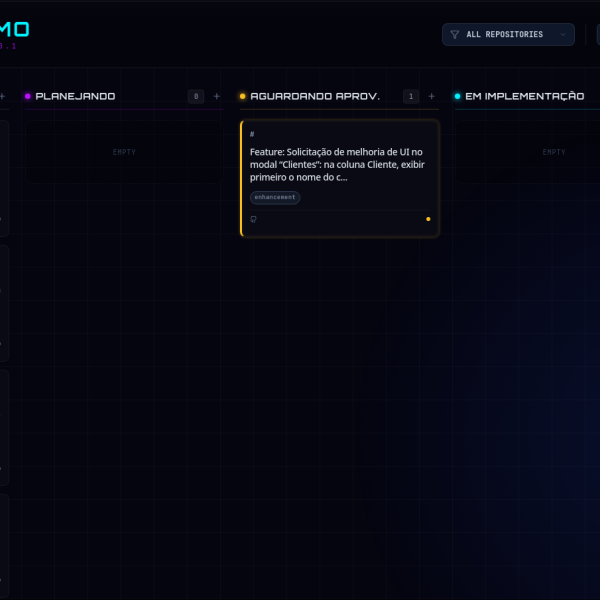Viewport: 600px width, 600px height.
Task: Click the enhancement label tag
Action: (x=275, y=198)
